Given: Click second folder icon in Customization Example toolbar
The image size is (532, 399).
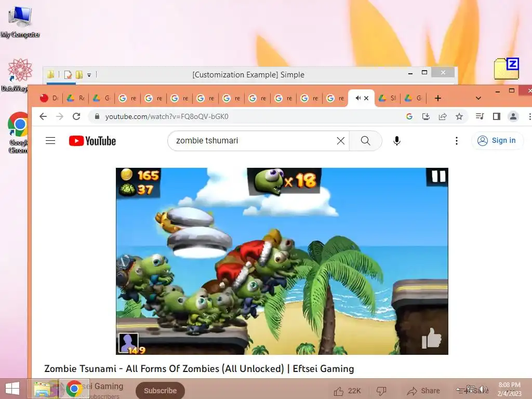Looking at the screenshot, I should [79, 74].
